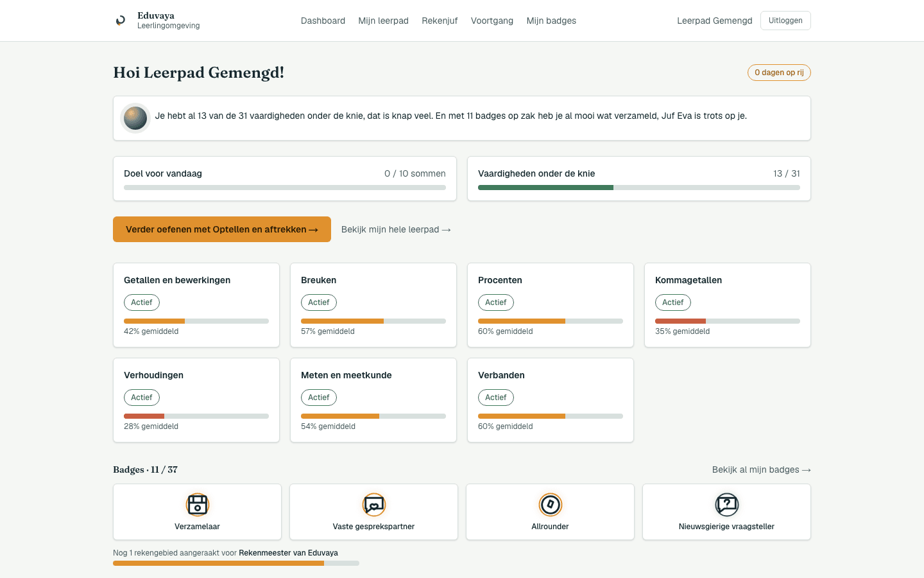This screenshot has width=924, height=578.
Task: Open the Getallen en bewerkingen card
Action: (x=196, y=305)
